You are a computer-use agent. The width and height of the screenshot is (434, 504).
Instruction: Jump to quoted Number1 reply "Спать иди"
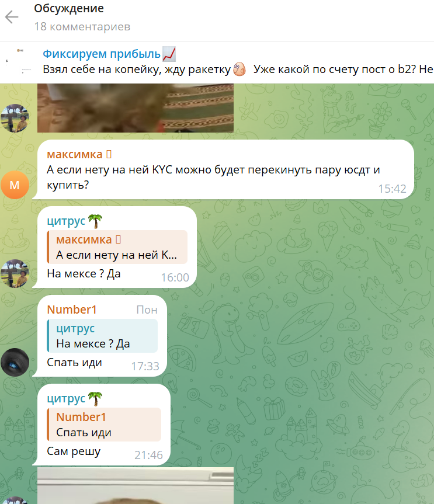(x=104, y=425)
